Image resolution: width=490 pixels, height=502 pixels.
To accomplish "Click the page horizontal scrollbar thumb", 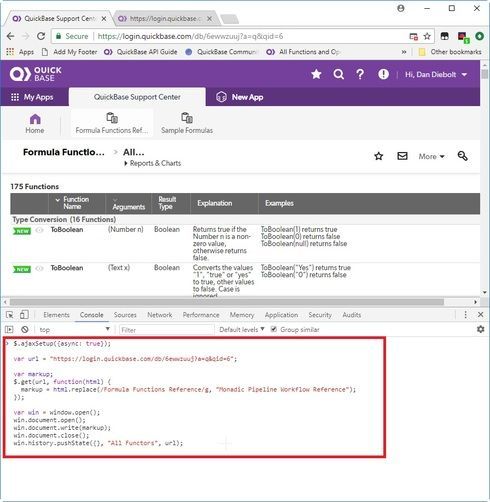I will [x=227, y=302].
